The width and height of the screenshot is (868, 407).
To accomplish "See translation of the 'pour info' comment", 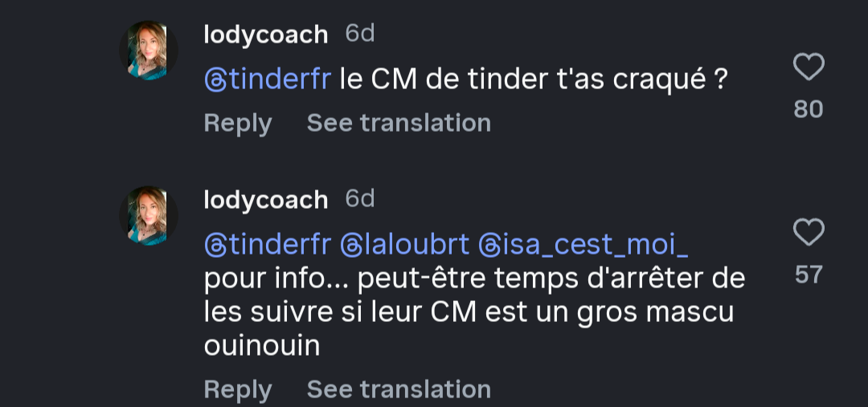I will click(x=399, y=389).
